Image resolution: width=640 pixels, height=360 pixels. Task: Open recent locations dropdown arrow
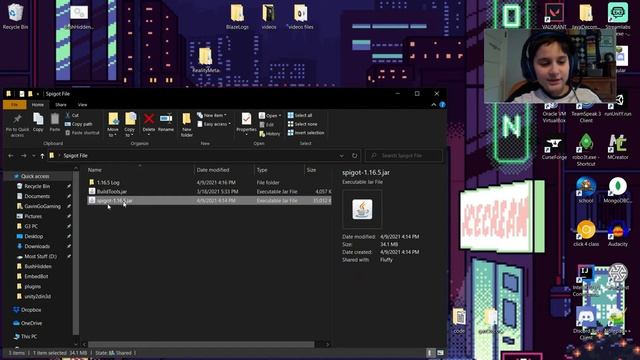point(33,156)
